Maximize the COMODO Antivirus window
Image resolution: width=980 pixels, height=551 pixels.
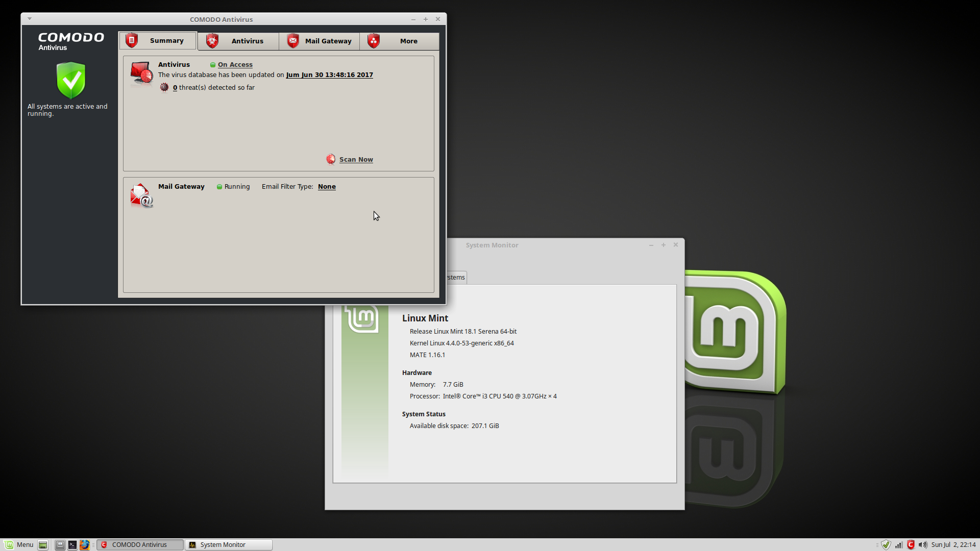(x=426, y=19)
